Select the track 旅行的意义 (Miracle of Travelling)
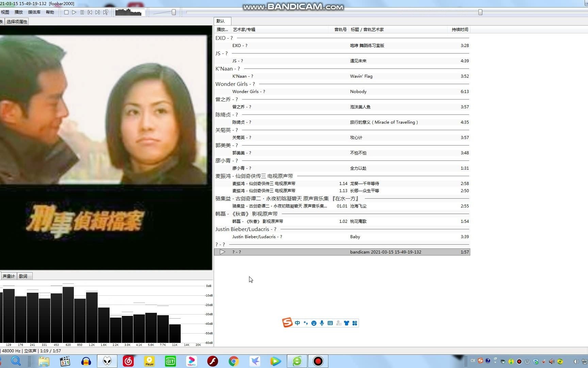The image size is (588, 368). coord(342,122)
